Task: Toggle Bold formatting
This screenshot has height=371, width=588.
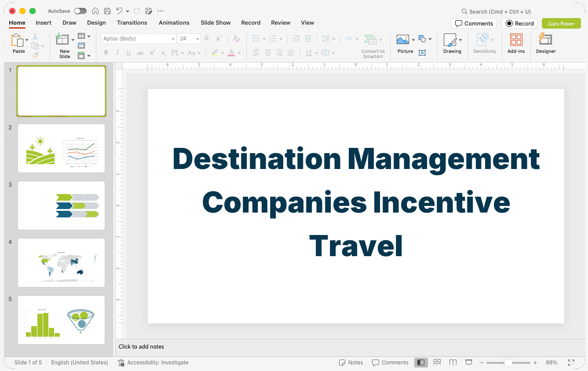Action: point(106,53)
